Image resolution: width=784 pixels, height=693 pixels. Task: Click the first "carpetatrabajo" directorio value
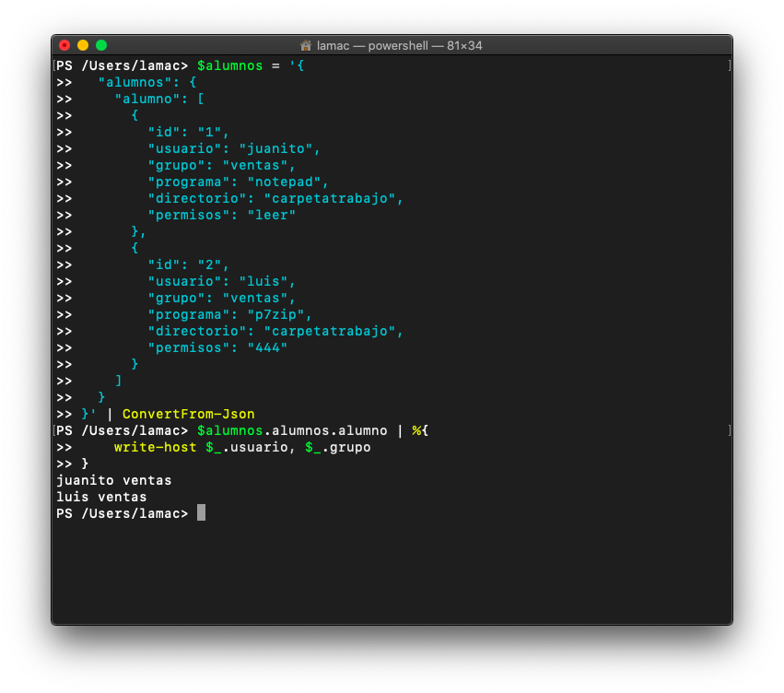pyautogui.click(x=330, y=198)
